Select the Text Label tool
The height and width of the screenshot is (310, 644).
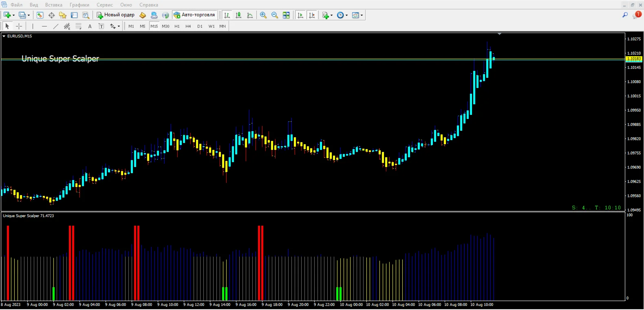(x=101, y=26)
